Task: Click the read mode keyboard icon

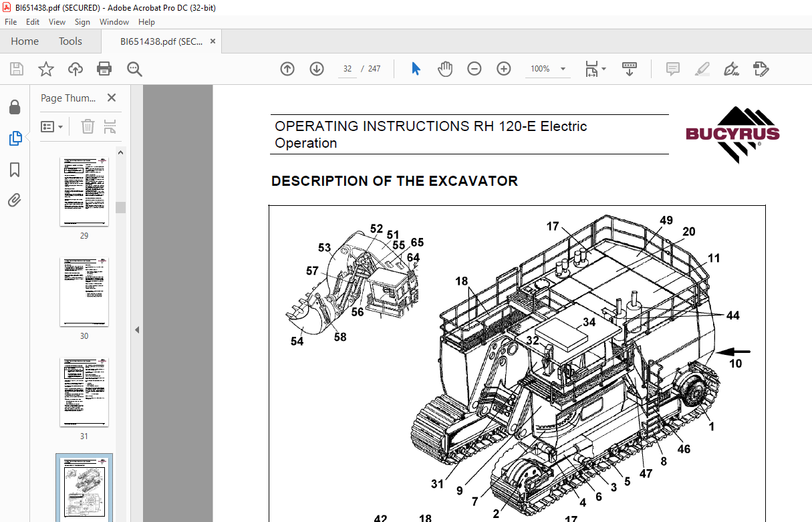Action: coord(629,69)
